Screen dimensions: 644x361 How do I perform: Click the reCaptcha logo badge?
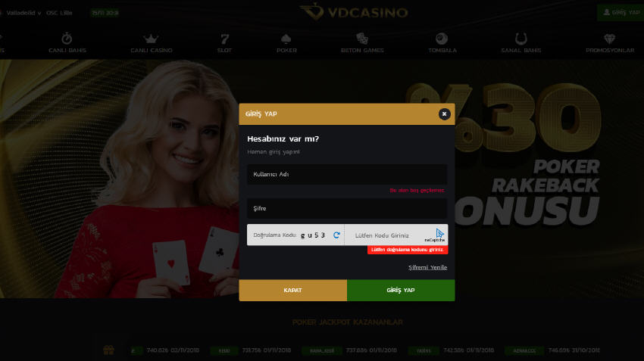point(436,235)
